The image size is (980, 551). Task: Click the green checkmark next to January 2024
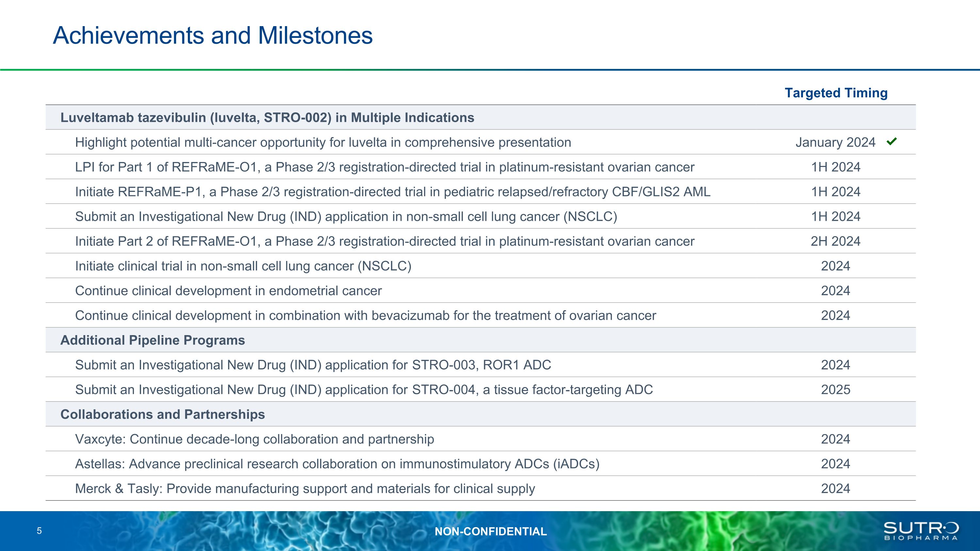(891, 141)
